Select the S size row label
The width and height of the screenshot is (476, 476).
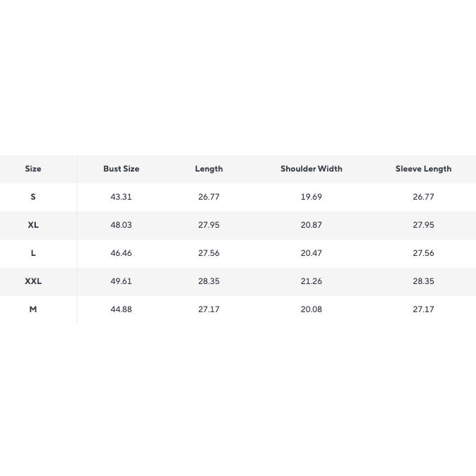click(33, 197)
